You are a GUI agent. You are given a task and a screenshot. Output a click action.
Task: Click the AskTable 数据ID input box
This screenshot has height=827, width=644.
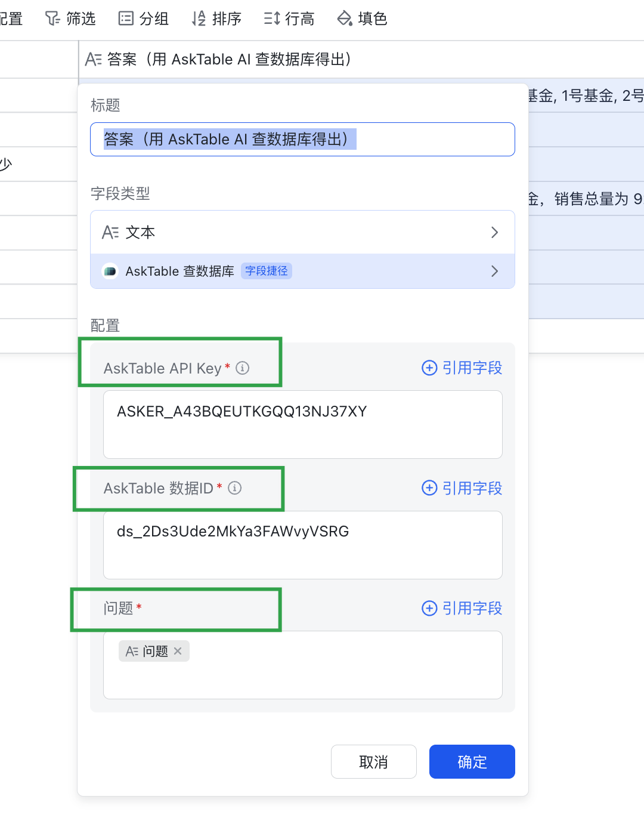tap(302, 545)
